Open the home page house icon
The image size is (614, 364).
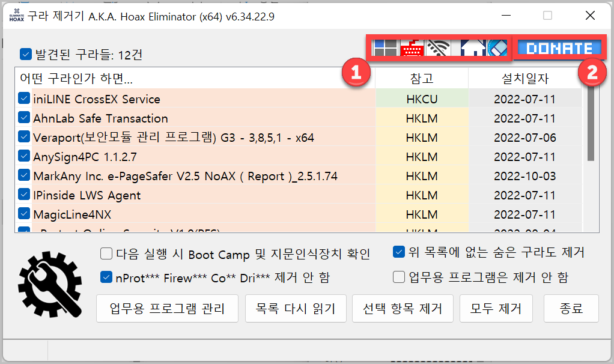pyautogui.click(x=473, y=48)
